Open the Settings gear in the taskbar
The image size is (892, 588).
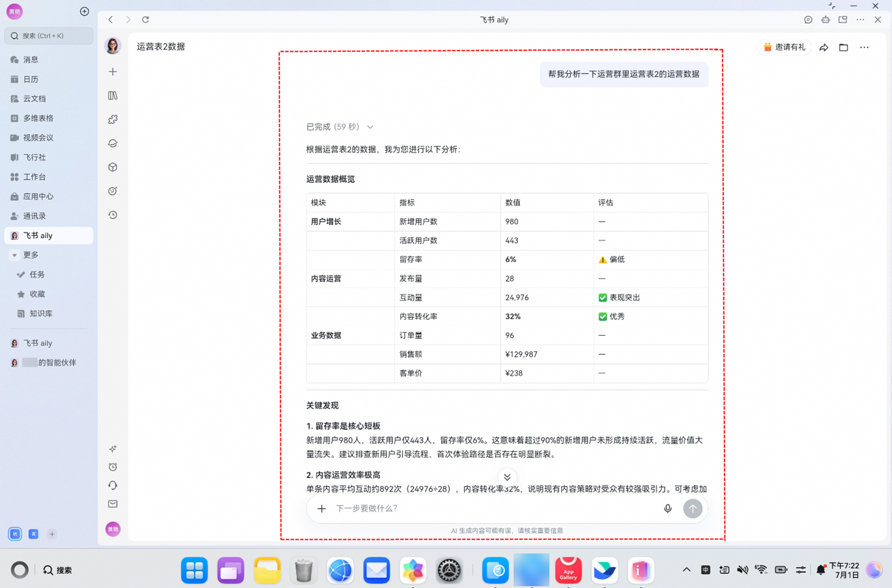[x=449, y=570]
